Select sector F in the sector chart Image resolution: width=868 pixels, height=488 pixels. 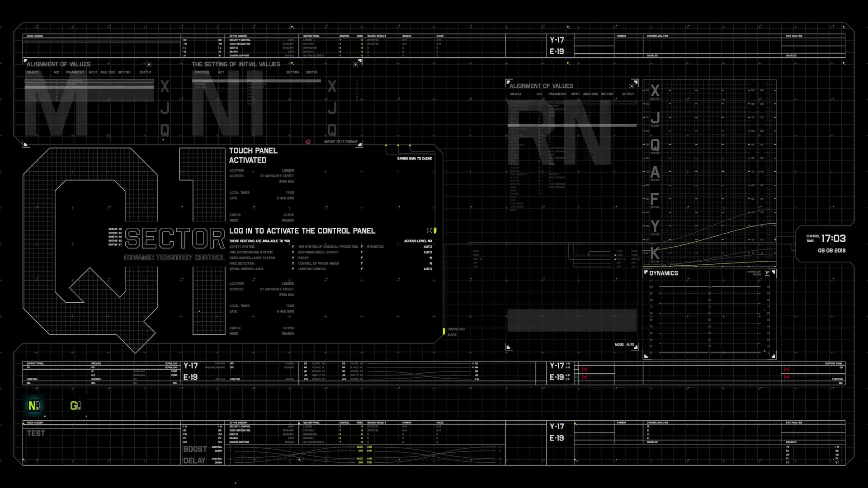655,200
